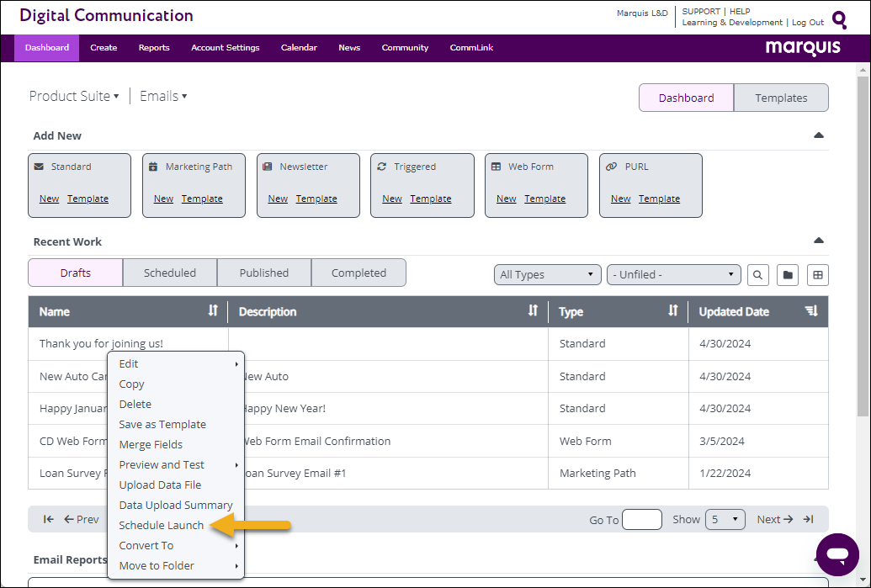Click the folder icon in Recent Work
Image resolution: width=871 pixels, height=588 pixels.
787,275
